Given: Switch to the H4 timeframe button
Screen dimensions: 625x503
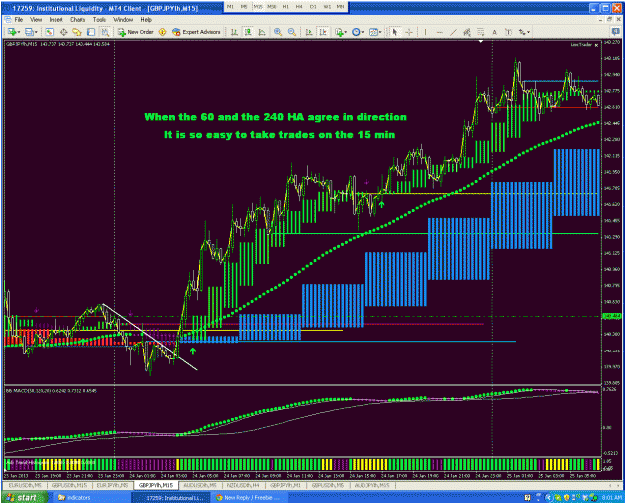Looking at the screenshot, I should [x=299, y=7].
